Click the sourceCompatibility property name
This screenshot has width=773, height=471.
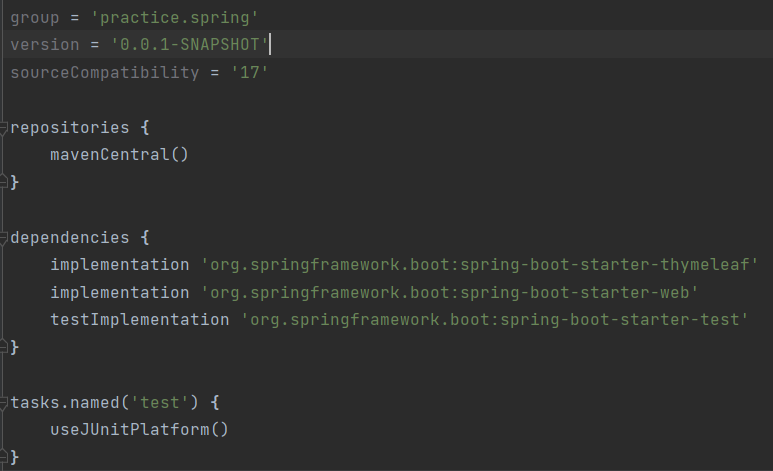(105, 73)
